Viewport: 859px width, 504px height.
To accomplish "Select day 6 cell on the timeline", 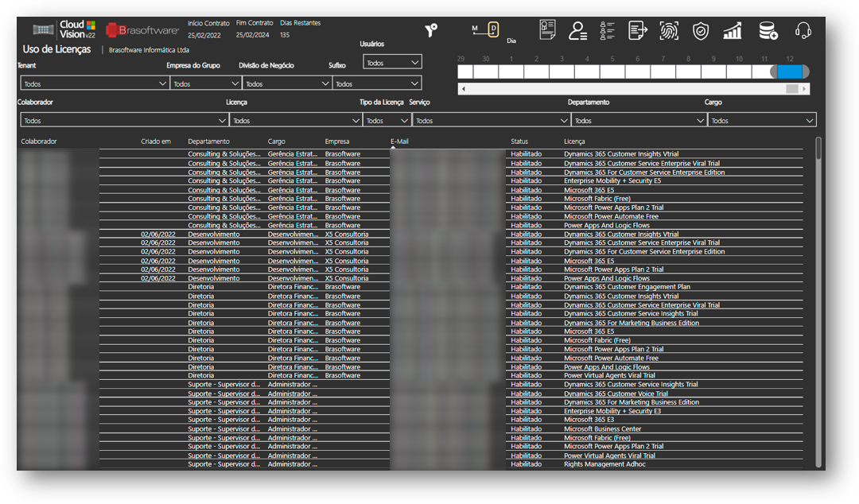I will point(638,72).
